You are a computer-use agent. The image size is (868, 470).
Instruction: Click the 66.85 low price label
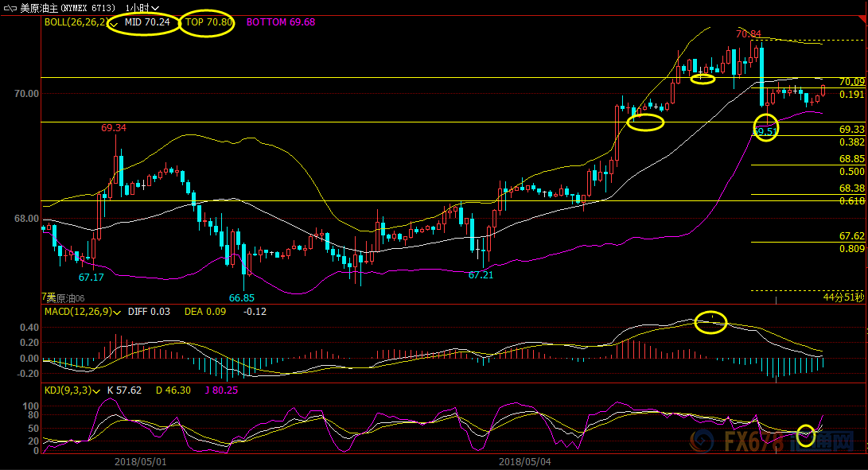(242, 298)
